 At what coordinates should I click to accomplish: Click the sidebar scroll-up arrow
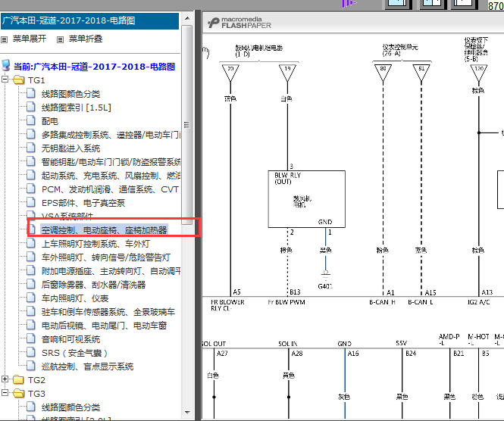click(x=187, y=19)
